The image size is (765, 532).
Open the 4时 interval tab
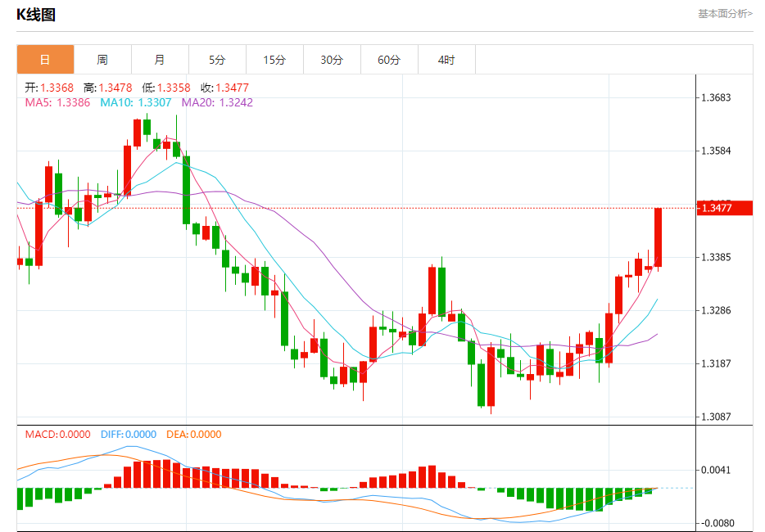[x=446, y=60]
